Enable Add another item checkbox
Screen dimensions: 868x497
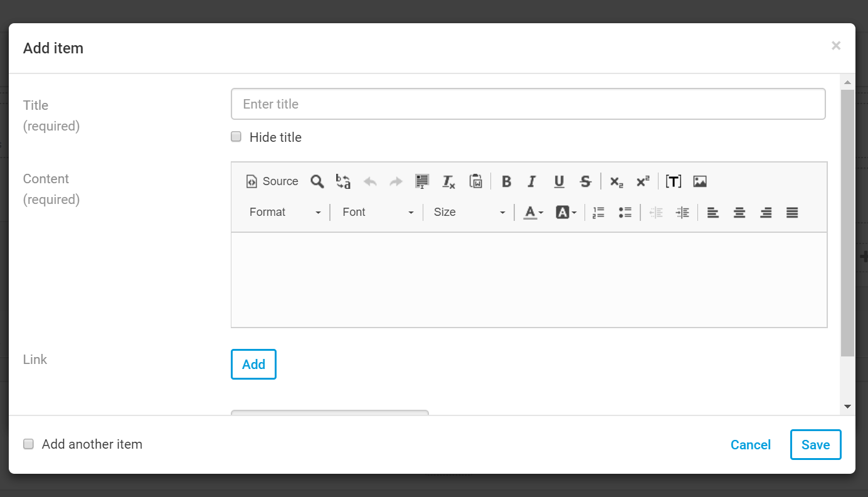click(x=29, y=444)
